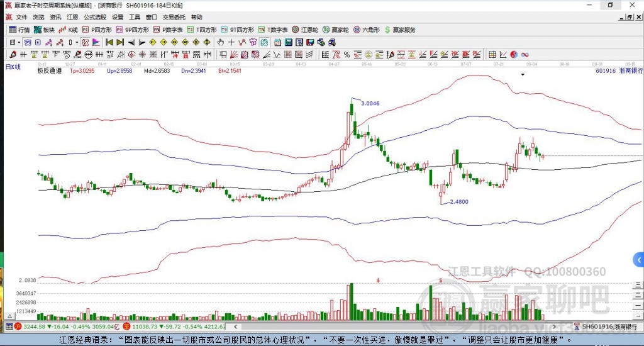
Task: Click the Shanghai index 3244.58 status entry
Action: pyautogui.click(x=68, y=326)
